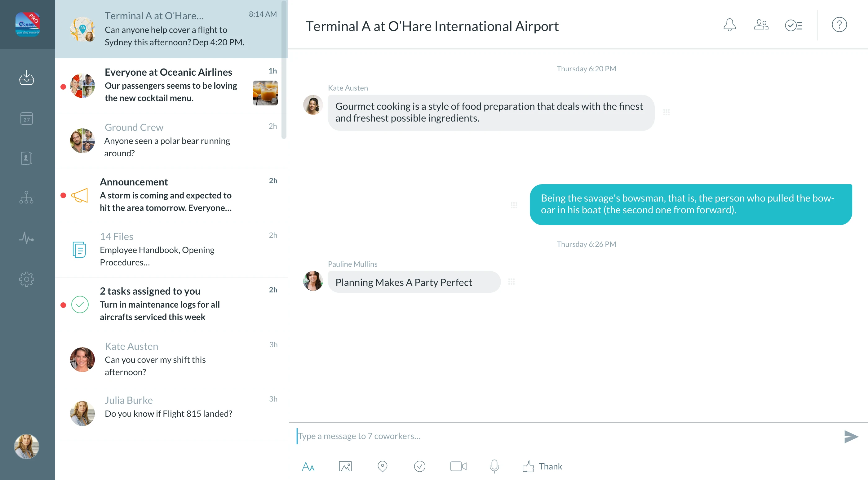Screen dimensions: 868x480
Task: Open the task checklist icon in header
Action: (793, 25)
